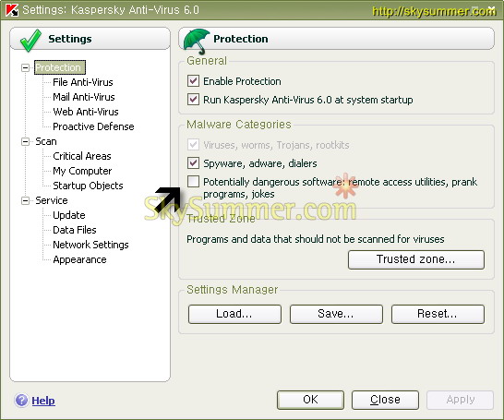Viewport: 504px width, 420px height.
Task: Click the Kaspersky logo in title bar
Action: tap(12, 9)
